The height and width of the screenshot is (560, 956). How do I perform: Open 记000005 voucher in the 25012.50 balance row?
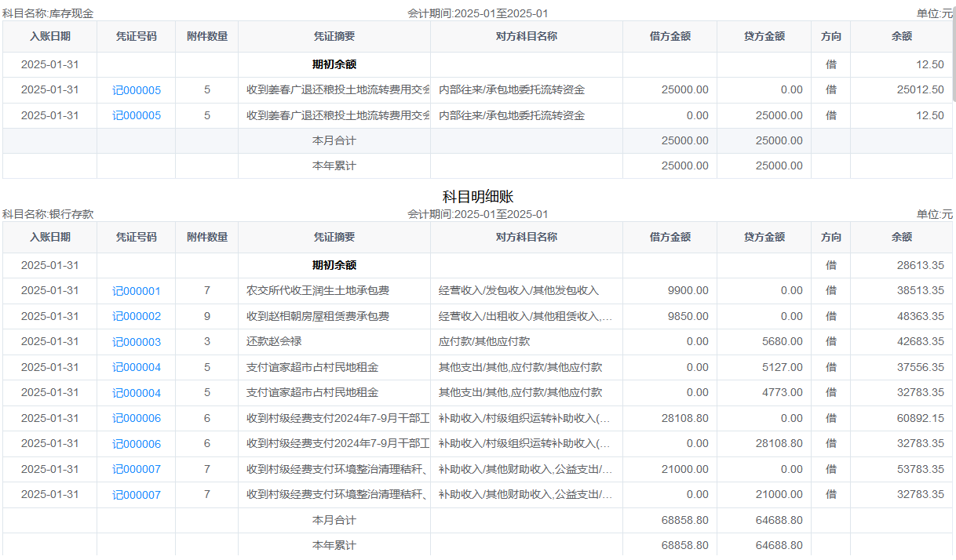136,90
